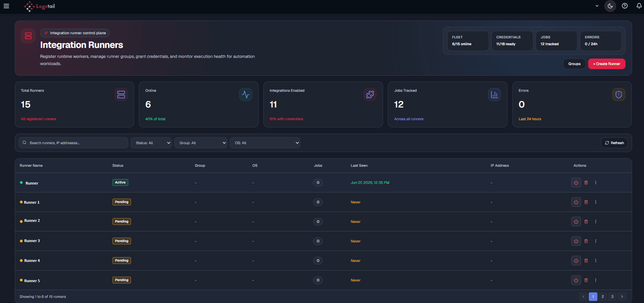Image resolution: width=644 pixels, height=303 pixels.
Task: Click the Pending badge for Runner 1
Action: (x=122, y=202)
